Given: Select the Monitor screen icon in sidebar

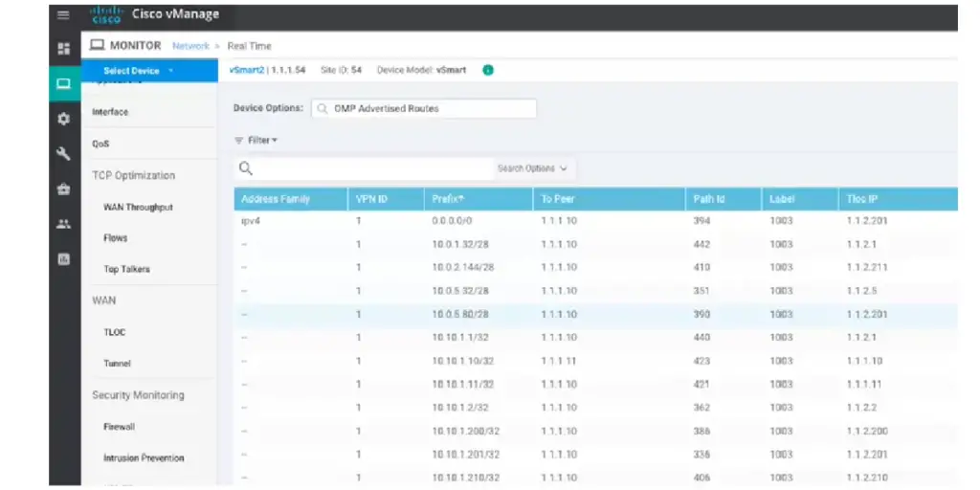Looking at the screenshot, I should (x=64, y=83).
